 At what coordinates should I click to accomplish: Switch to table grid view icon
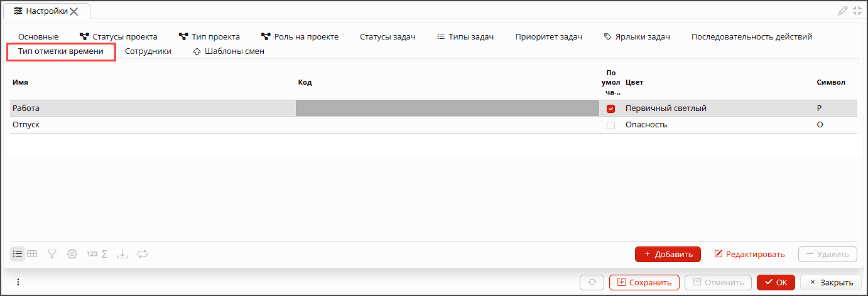pyautogui.click(x=32, y=254)
